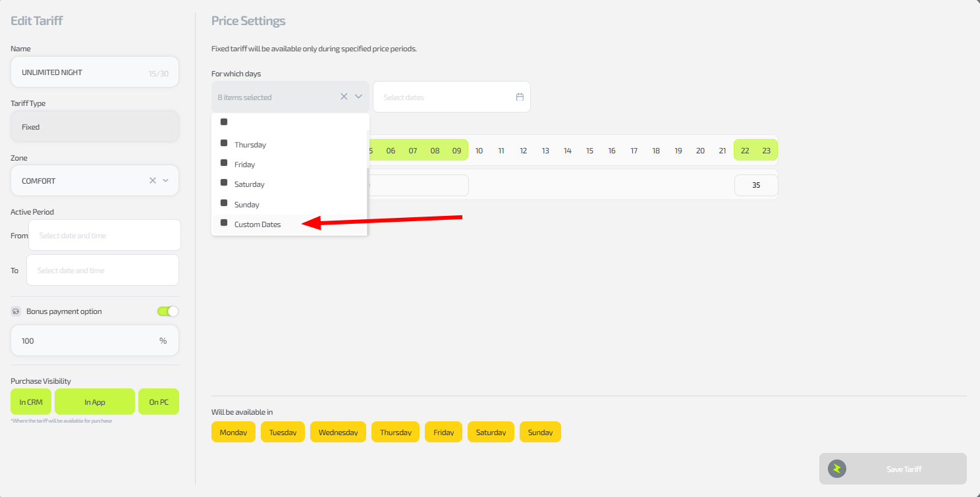Toggle the Bonus payment option switch
The image size is (980, 497).
coord(167,311)
